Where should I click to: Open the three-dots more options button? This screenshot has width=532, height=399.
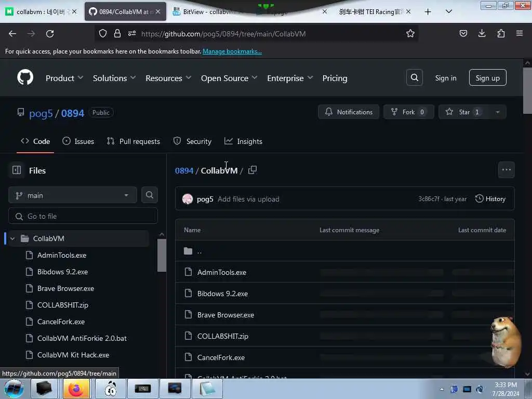click(506, 170)
